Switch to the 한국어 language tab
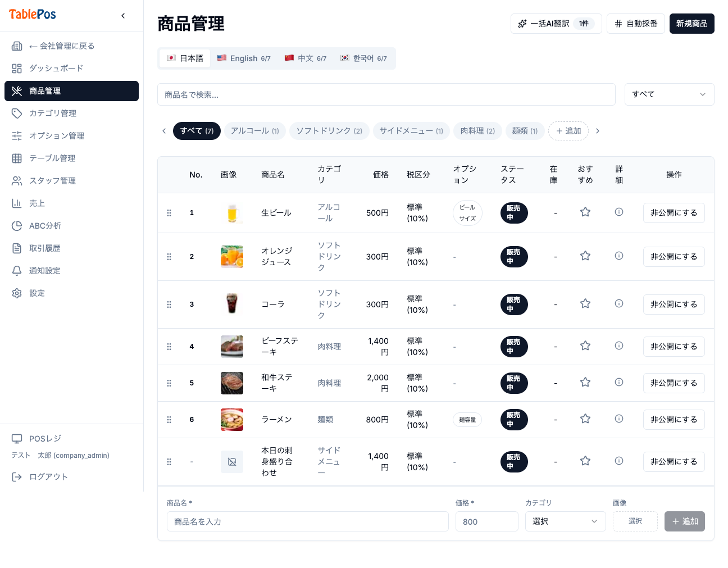 [x=363, y=58]
